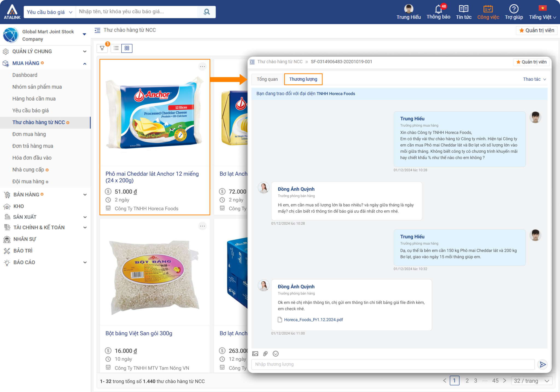The width and height of the screenshot is (560, 392).
Task: Open Yêu cầu báo giá search type dropdown
Action: point(50,12)
